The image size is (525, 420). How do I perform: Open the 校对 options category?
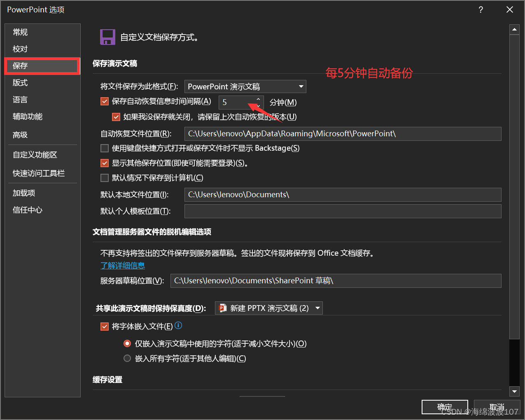point(43,49)
